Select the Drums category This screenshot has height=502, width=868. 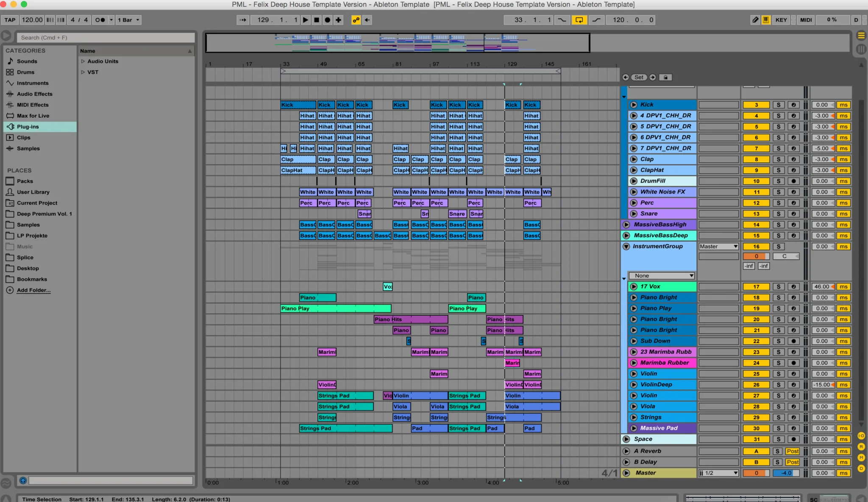tap(25, 72)
